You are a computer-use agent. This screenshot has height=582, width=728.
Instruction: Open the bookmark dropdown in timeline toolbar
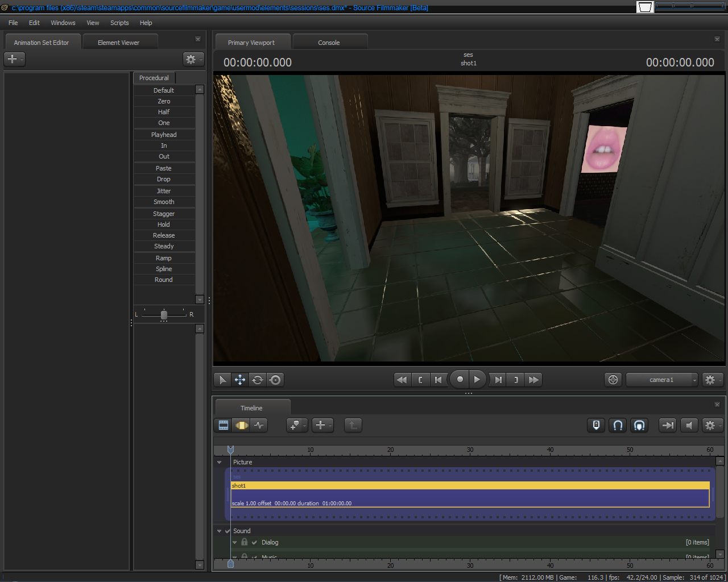297,425
